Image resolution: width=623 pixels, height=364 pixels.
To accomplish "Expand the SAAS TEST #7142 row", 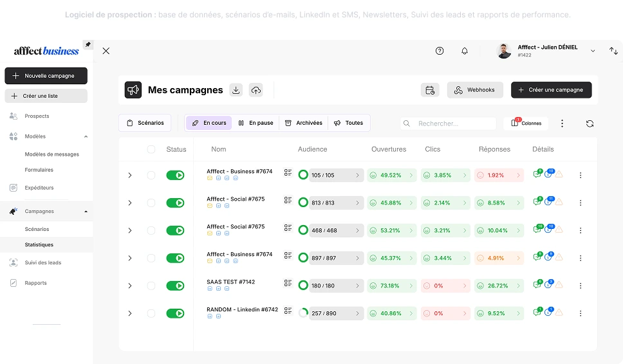I will [130, 286].
